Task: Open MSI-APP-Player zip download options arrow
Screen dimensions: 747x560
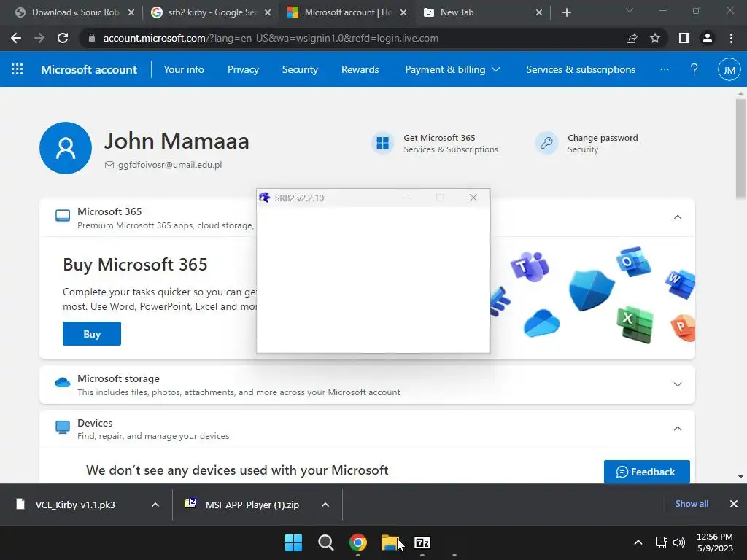Action: point(325,505)
